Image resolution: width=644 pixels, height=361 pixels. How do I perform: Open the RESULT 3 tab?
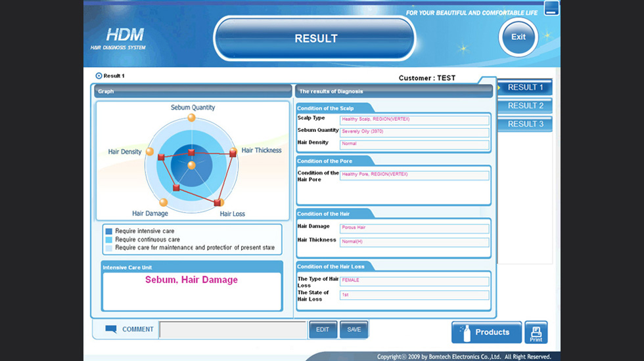pyautogui.click(x=526, y=124)
